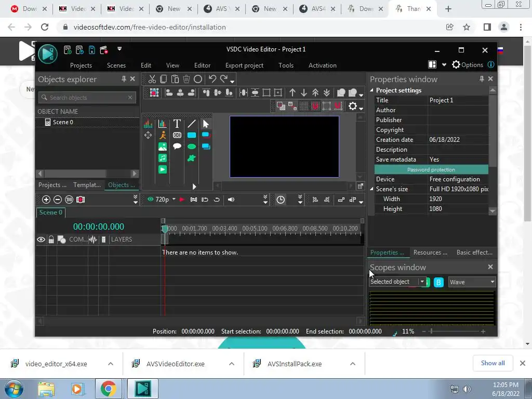Toggle layer visibility eye in timeline header
This screenshot has width=532, height=399.
tap(41, 240)
